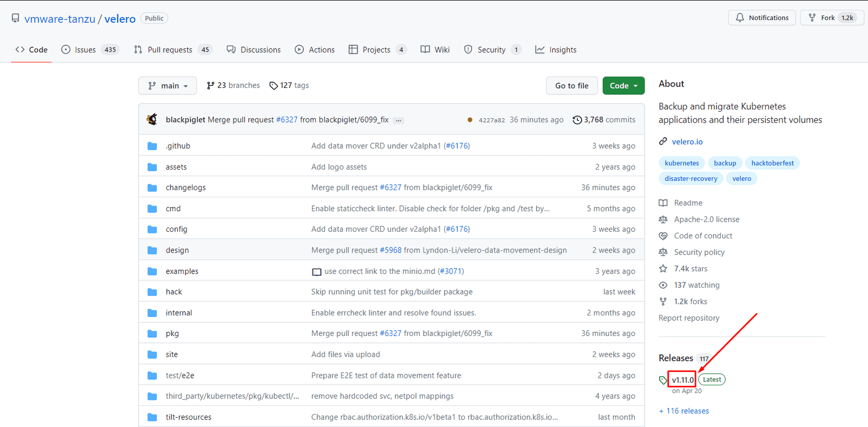
Task: Select the disaster-recovery topic tag
Action: coord(691,179)
